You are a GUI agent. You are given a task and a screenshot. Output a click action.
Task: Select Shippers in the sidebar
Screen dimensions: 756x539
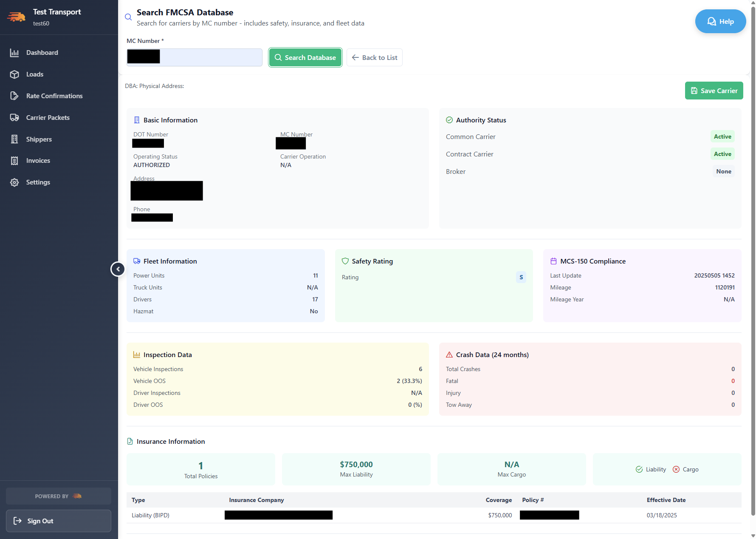39,139
